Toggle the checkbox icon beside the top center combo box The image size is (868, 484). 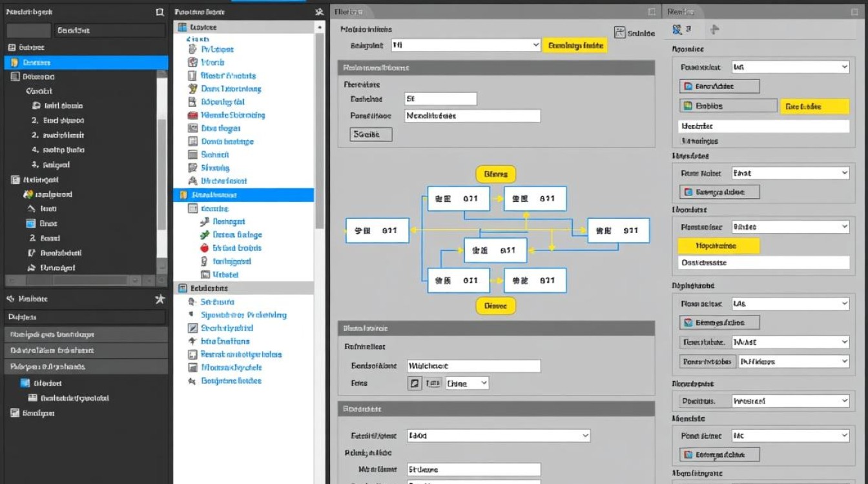[620, 33]
